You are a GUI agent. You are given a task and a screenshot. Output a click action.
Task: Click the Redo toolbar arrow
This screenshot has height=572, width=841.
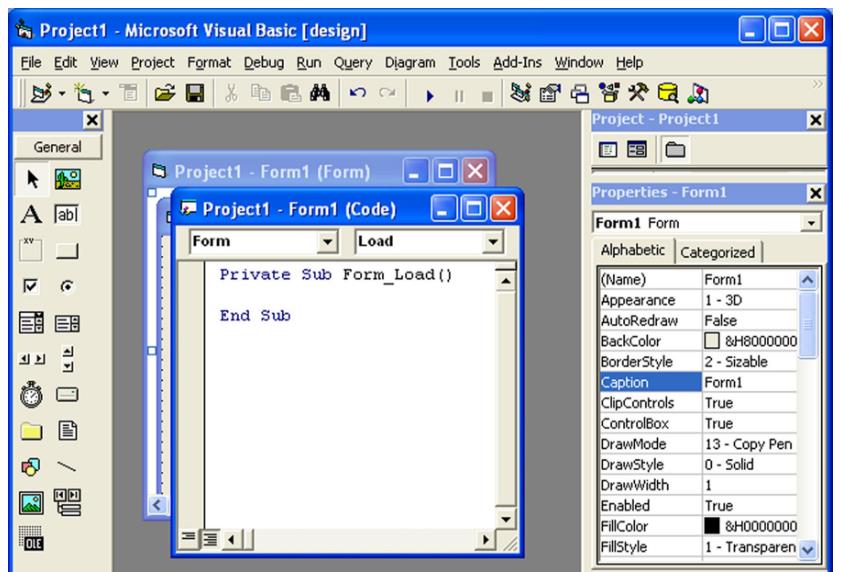point(387,93)
